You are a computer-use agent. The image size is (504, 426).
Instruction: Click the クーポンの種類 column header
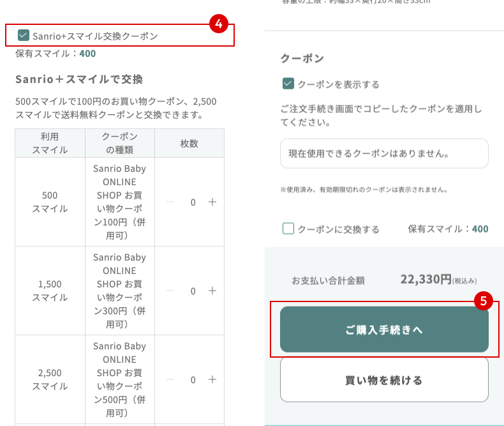(x=119, y=143)
